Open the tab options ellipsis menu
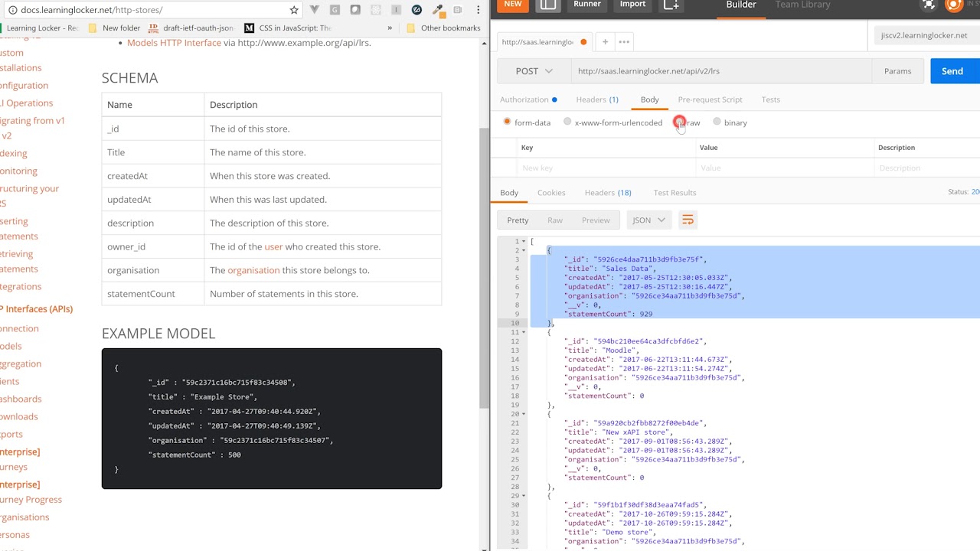980x551 pixels. pyautogui.click(x=624, y=42)
